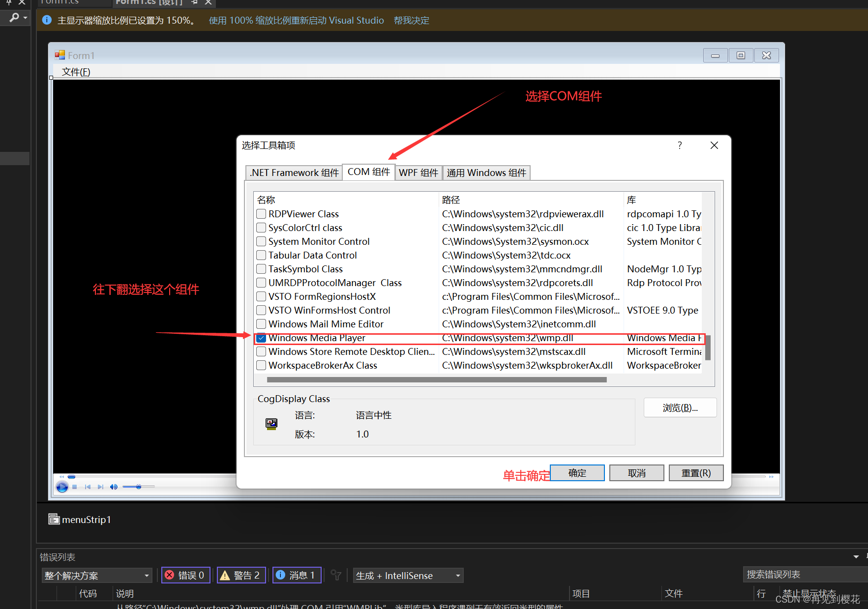The width and height of the screenshot is (868, 609).
Task: Collapse the 错误列表 panel via its chevron
Action: coord(856,557)
